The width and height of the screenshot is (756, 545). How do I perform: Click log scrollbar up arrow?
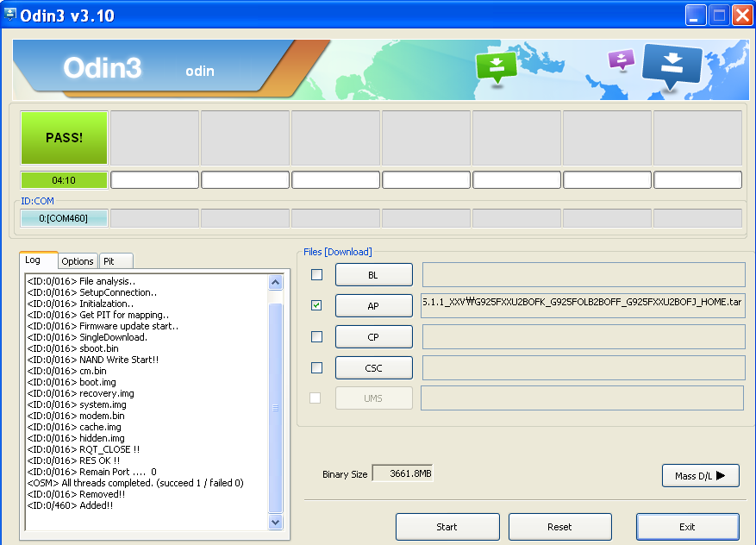pyautogui.click(x=275, y=283)
